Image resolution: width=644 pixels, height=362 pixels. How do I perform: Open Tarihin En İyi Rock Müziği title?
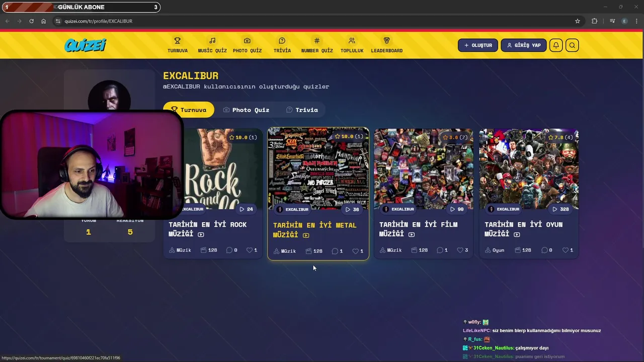tap(207, 229)
